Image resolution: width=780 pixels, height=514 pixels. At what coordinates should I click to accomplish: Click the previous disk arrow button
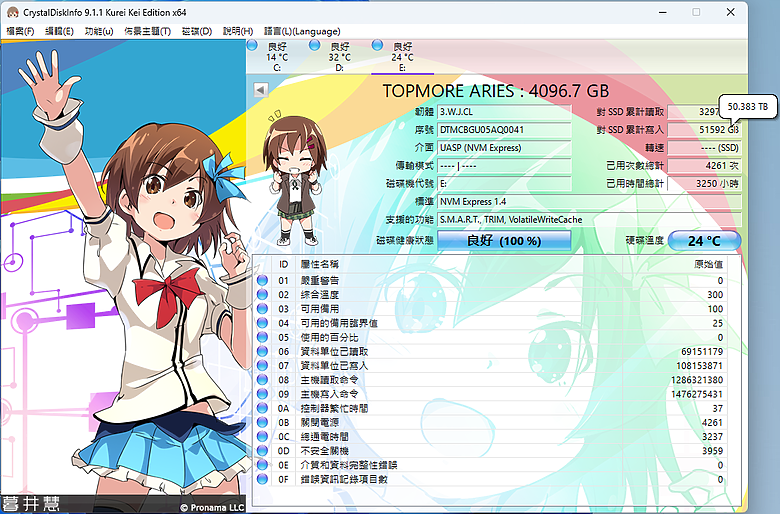pos(261,90)
